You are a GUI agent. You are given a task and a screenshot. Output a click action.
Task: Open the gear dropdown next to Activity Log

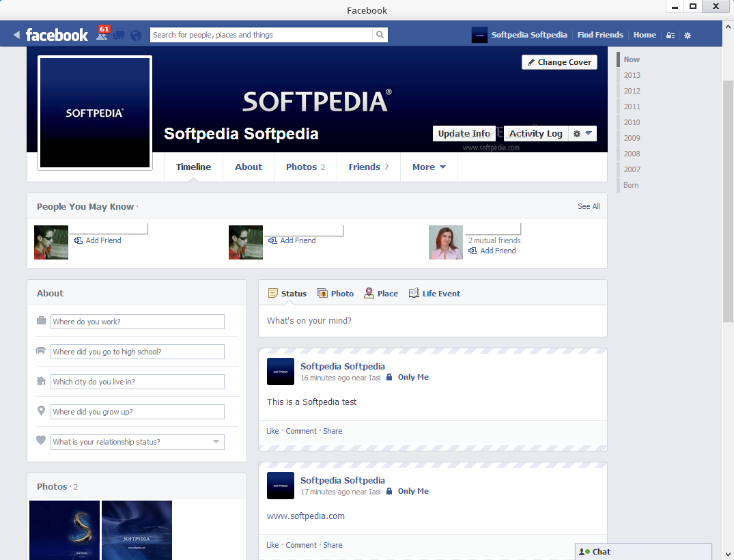coord(583,133)
